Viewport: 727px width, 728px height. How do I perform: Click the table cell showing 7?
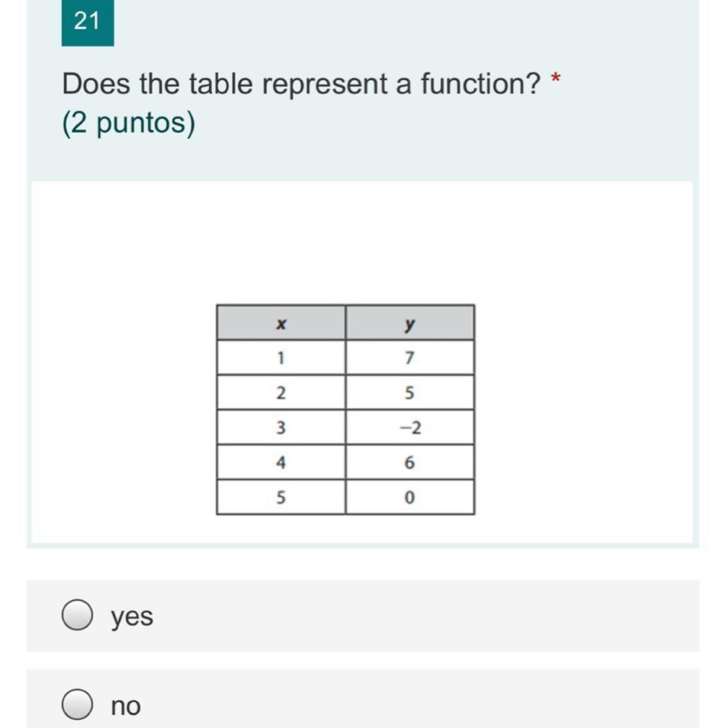pos(410,358)
